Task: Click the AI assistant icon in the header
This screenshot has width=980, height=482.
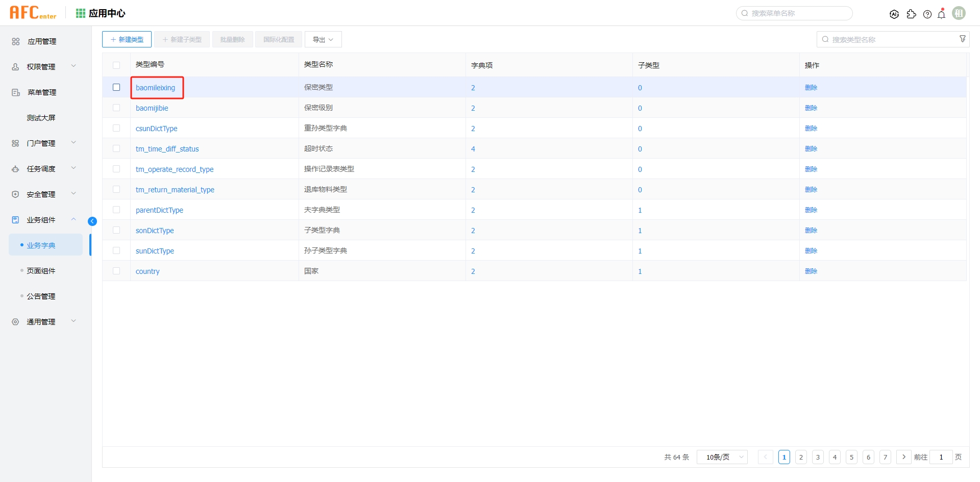Action: pyautogui.click(x=894, y=14)
